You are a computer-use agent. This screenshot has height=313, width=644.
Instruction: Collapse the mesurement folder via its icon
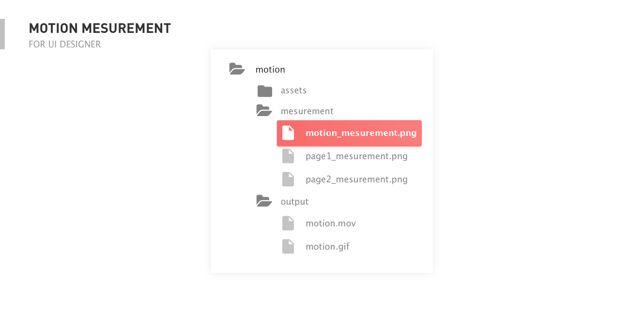pyautogui.click(x=264, y=111)
